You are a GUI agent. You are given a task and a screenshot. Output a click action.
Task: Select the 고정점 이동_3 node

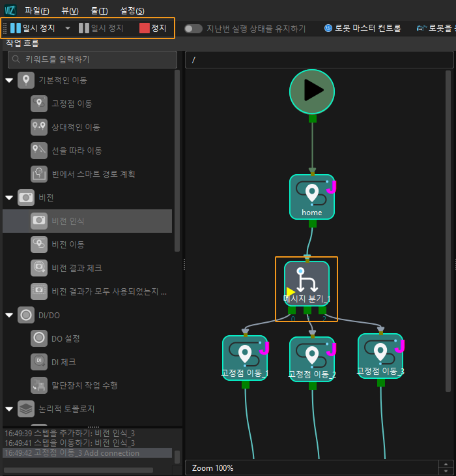[380, 356]
